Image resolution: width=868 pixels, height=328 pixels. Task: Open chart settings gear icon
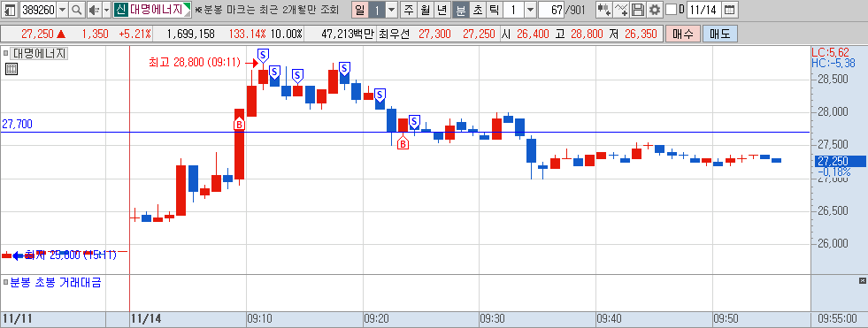point(655,10)
